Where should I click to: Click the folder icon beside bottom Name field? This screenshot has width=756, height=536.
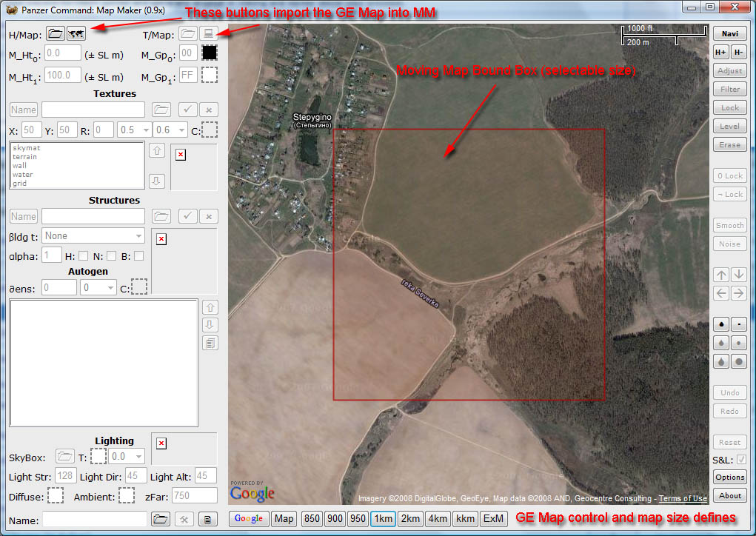(161, 520)
